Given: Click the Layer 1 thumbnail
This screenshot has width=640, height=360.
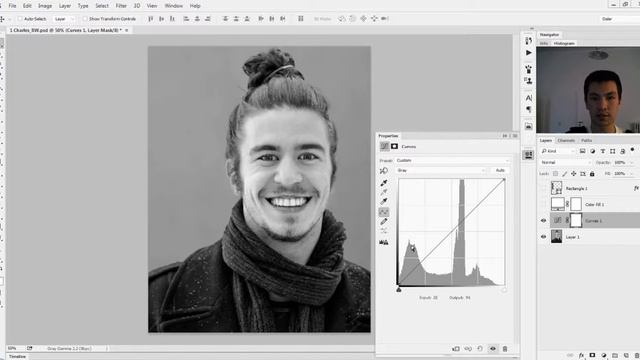Looking at the screenshot, I should pyautogui.click(x=556, y=236).
